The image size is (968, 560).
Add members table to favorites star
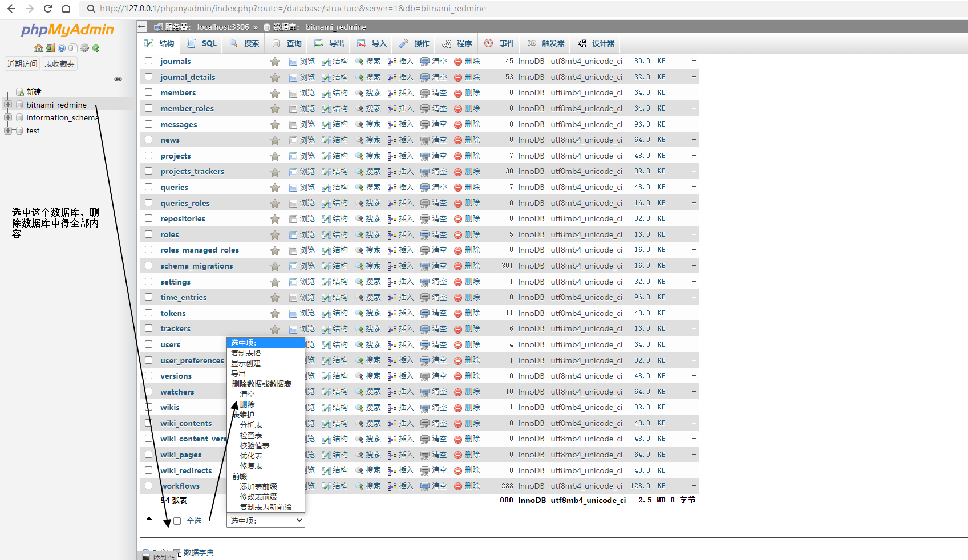coord(275,93)
